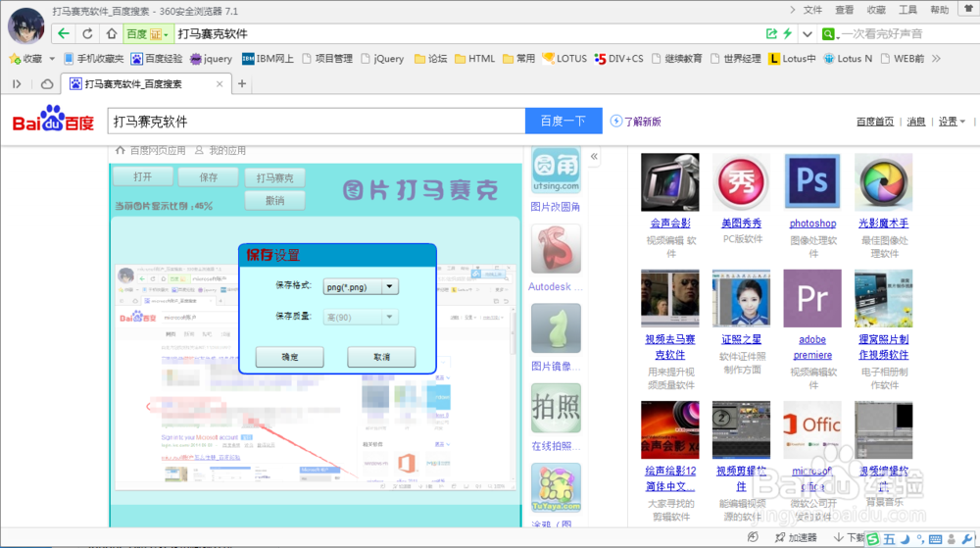
Task: Open the 保存格式 png dropdown
Action: point(361,287)
